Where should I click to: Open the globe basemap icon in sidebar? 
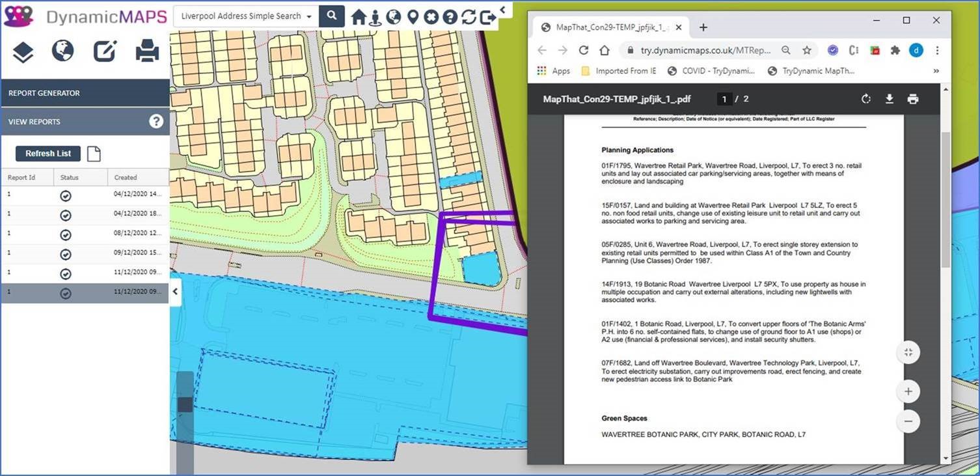click(63, 51)
